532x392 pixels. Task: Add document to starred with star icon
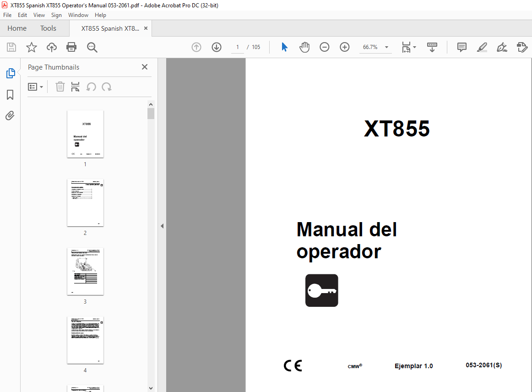[x=32, y=47]
